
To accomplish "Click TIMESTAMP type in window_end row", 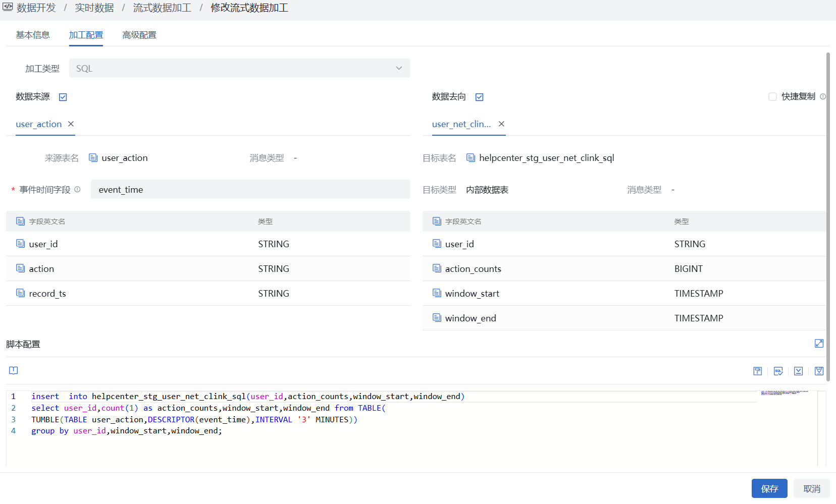I will tap(699, 318).
